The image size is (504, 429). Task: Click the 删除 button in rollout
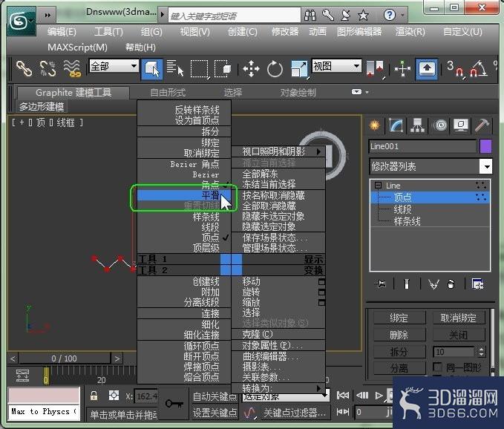coord(399,335)
